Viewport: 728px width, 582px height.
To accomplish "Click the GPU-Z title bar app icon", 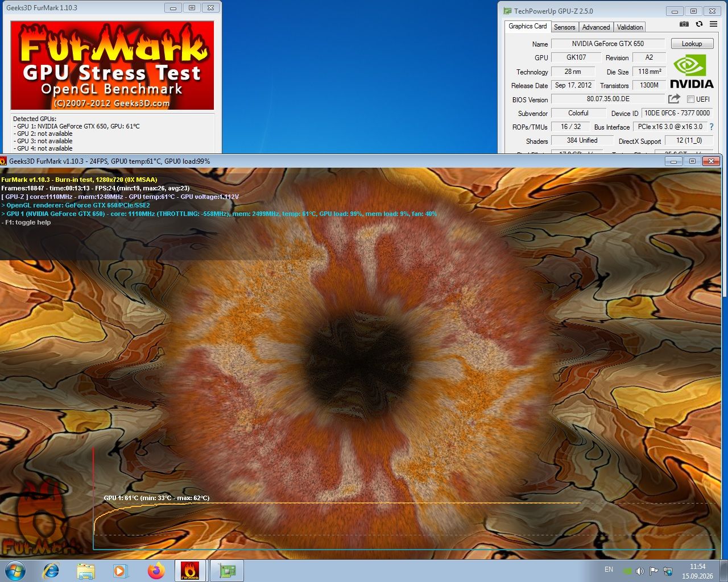I will point(507,11).
